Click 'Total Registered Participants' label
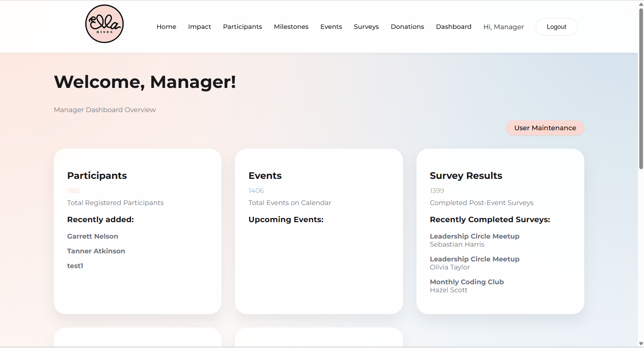The image size is (644, 348). click(x=115, y=203)
